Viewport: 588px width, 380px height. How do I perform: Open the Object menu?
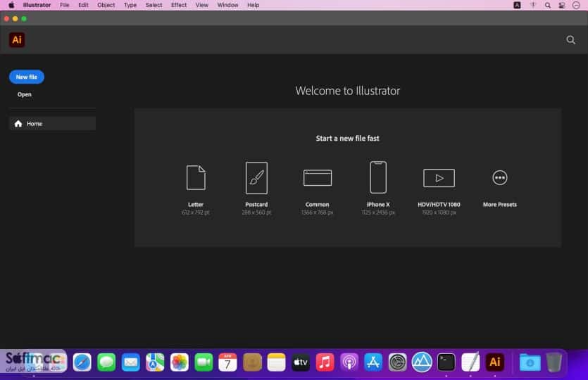point(106,5)
